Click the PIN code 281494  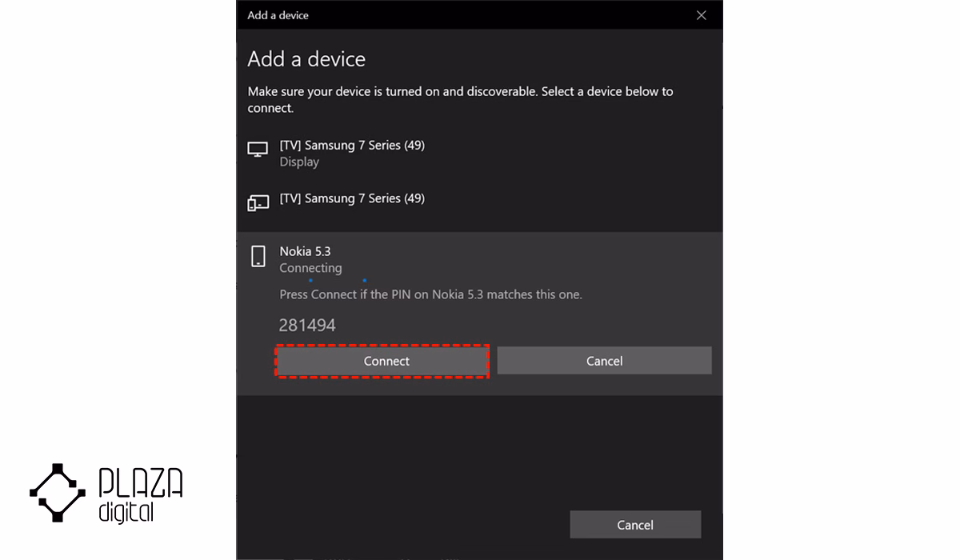307,326
